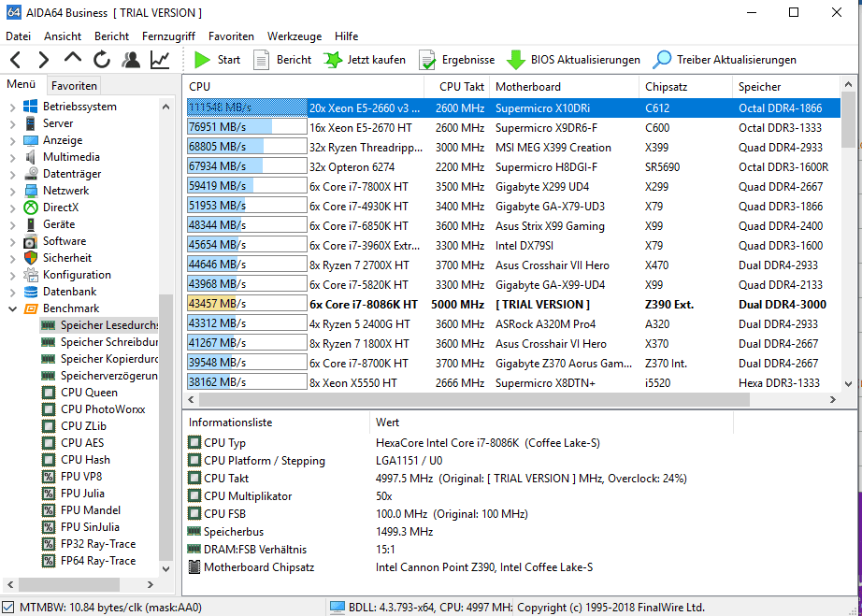Select the Sicherheit shield icon

(x=31, y=258)
